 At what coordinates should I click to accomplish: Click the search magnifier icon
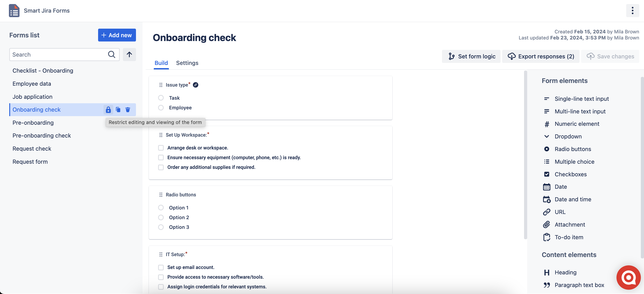[111, 55]
